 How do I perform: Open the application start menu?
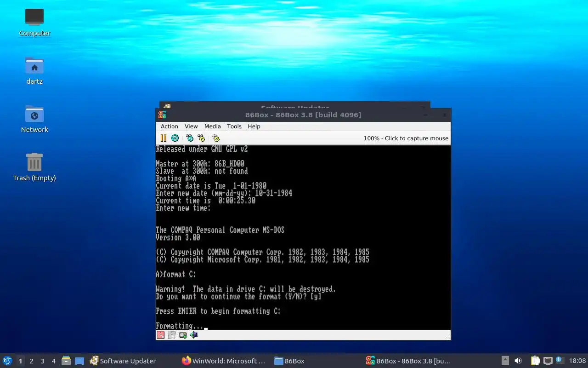point(7,361)
